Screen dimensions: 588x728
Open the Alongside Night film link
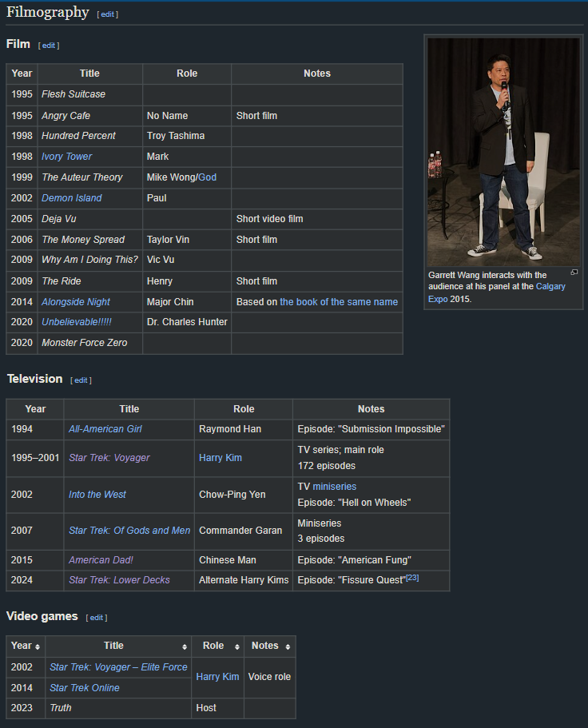tap(76, 302)
